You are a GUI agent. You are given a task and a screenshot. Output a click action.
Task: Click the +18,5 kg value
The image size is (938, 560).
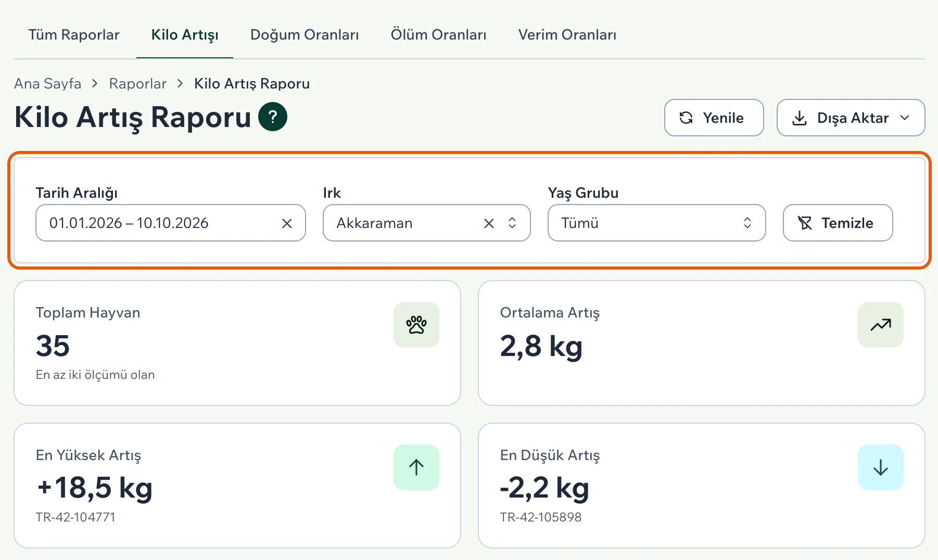(94, 488)
